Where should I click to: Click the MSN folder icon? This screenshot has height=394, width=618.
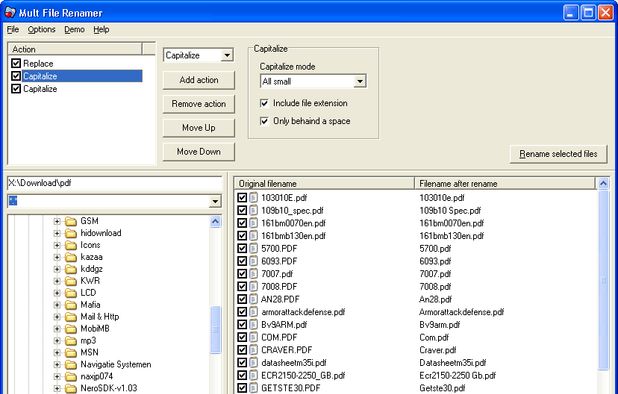coord(71,353)
